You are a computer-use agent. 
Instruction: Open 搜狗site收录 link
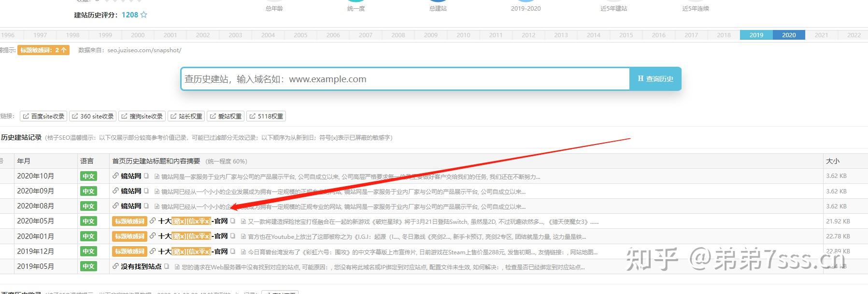(x=142, y=116)
